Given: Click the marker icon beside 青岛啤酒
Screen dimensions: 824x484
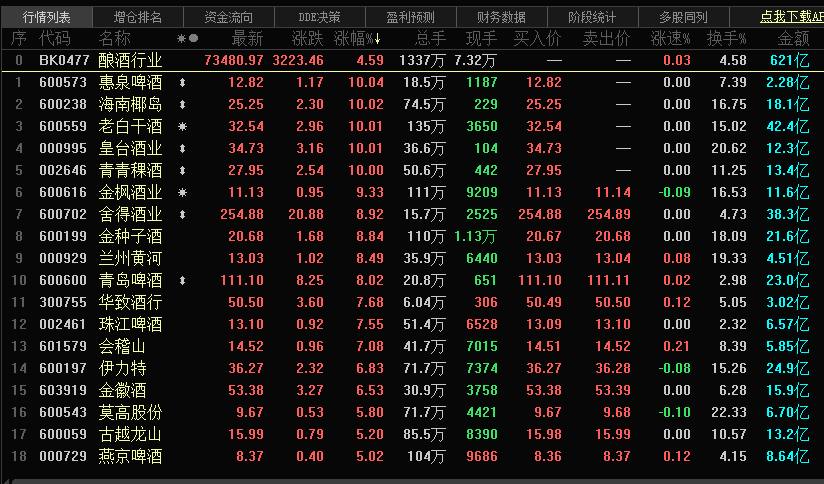Looking at the screenshot, I should [x=182, y=281].
